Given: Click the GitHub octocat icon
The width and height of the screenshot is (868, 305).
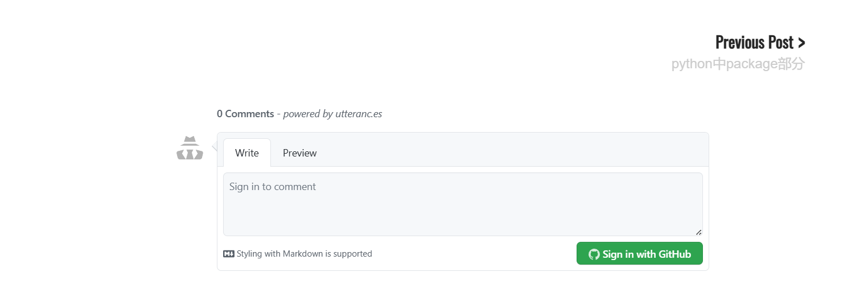Looking at the screenshot, I should [x=594, y=254].
